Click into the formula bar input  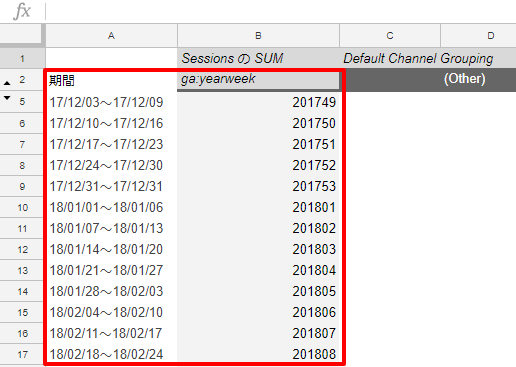coord(281,11)
